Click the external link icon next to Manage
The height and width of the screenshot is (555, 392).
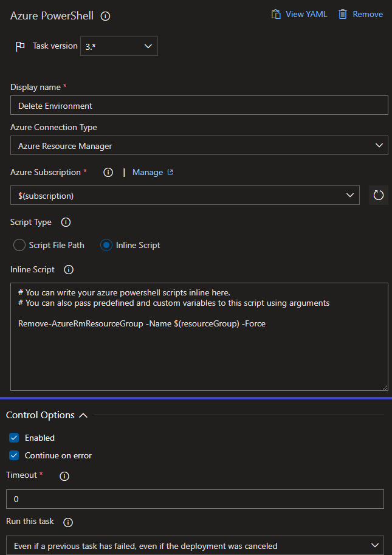pyautogui.click(x=170, y=172)
